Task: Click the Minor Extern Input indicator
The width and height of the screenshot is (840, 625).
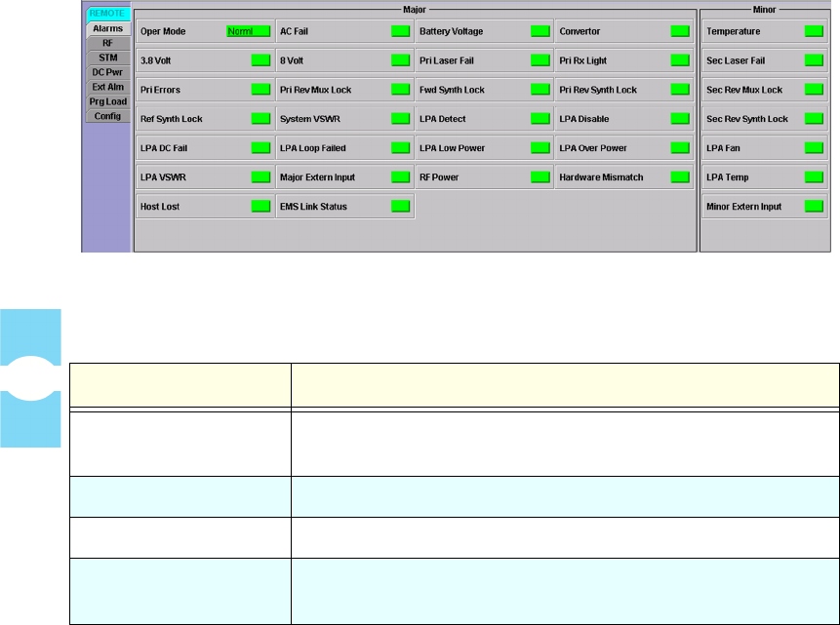Action: point(814,206)
